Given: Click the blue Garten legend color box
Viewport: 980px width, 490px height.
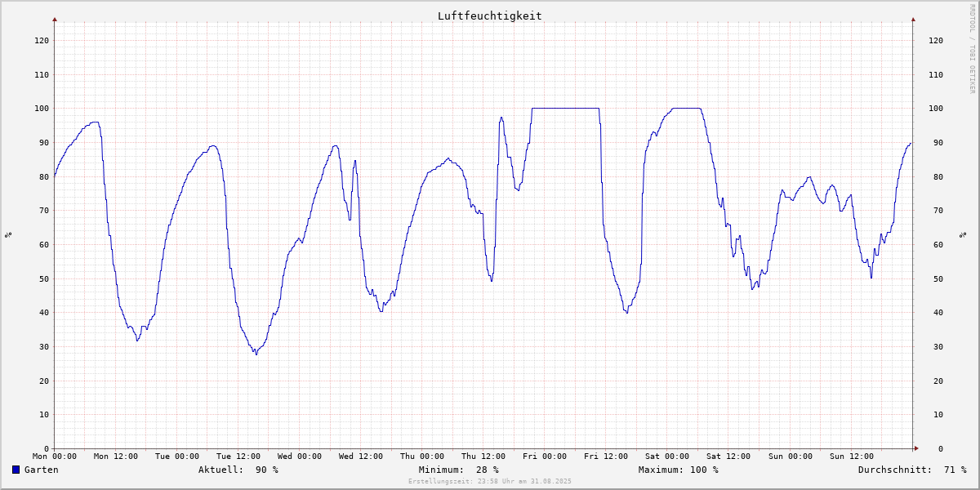Looking at the screenshot, I should [16, 470].
